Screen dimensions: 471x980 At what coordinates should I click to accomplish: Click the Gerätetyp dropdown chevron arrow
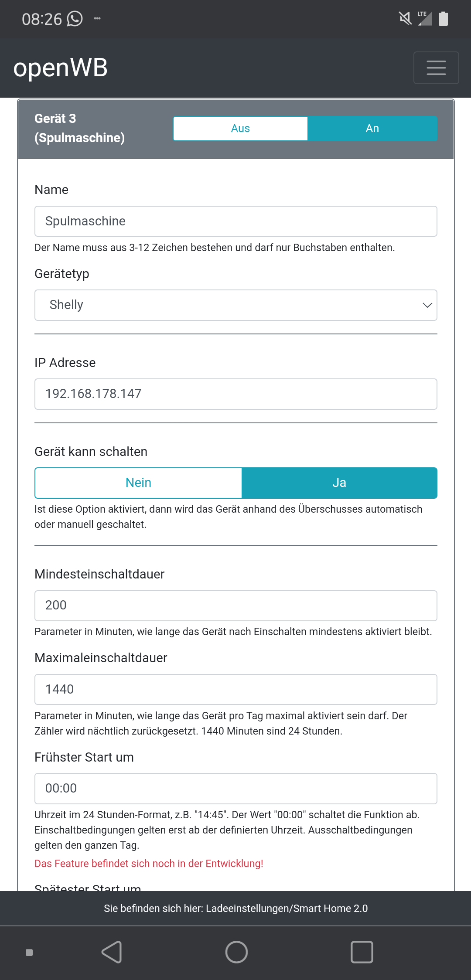tap(427, 305)
